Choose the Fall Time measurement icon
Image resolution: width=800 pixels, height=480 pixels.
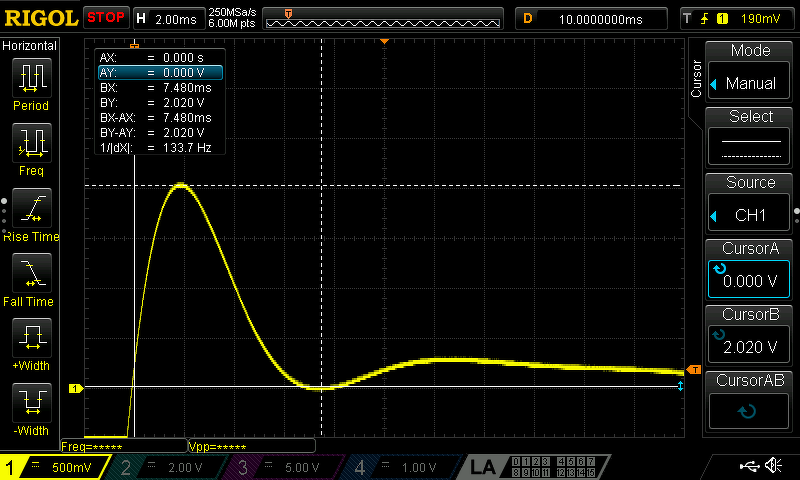point(32,273)
